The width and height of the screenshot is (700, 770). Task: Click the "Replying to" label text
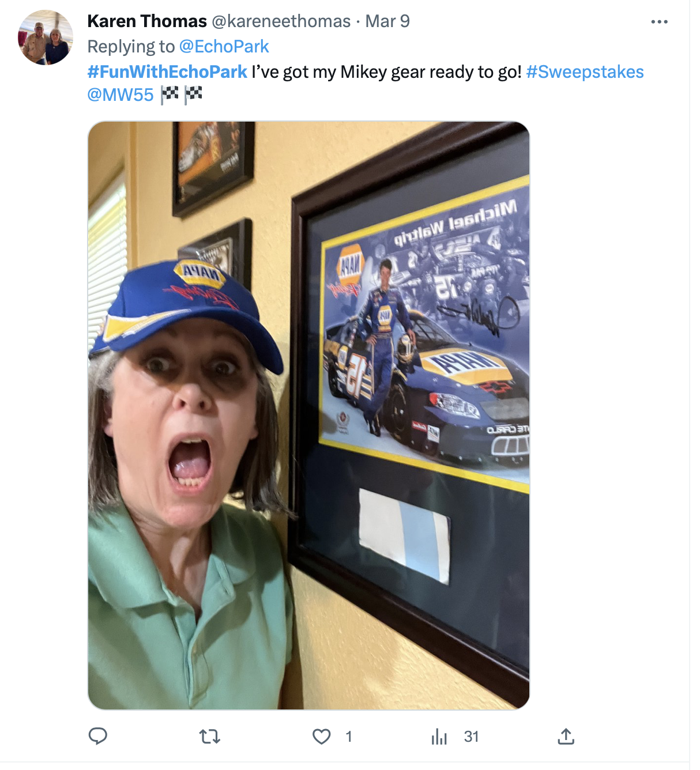click(x=131, y=47)
